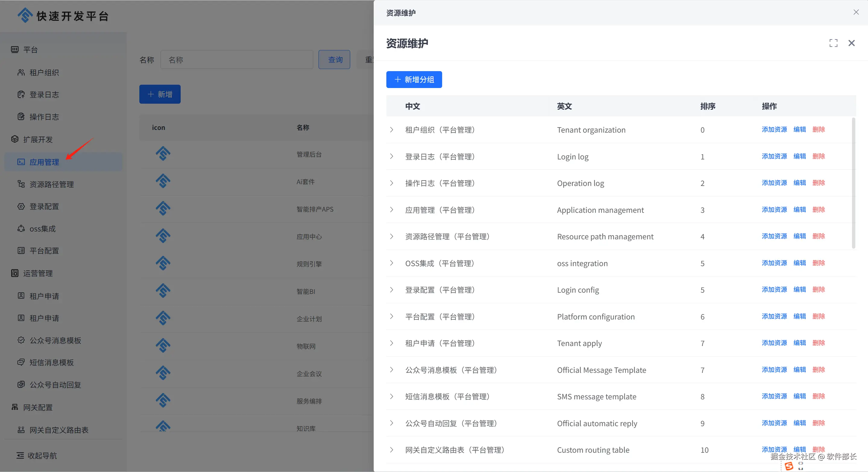Click the 管理后台 app logo icon
This screenshot has height=472, width=868.
(x=163, y=154)
